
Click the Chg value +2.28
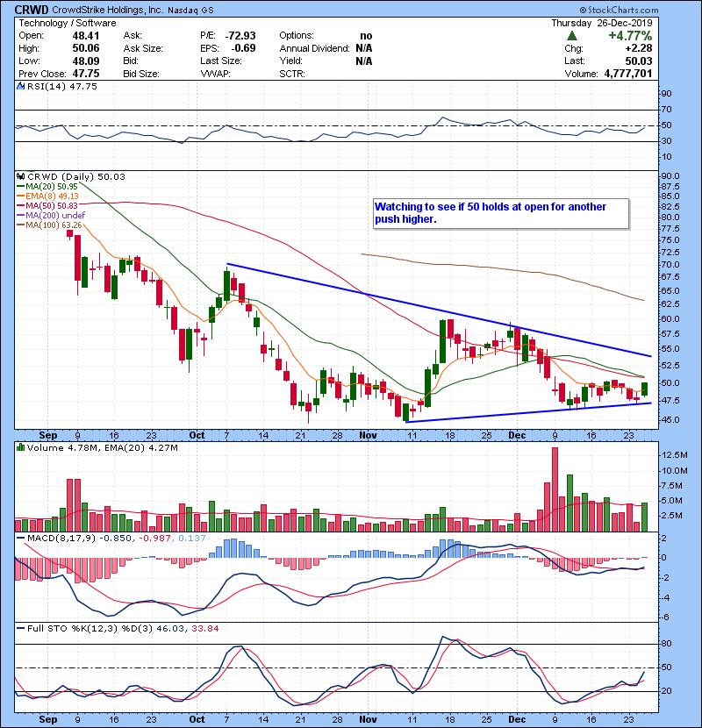tap(638, 48)
